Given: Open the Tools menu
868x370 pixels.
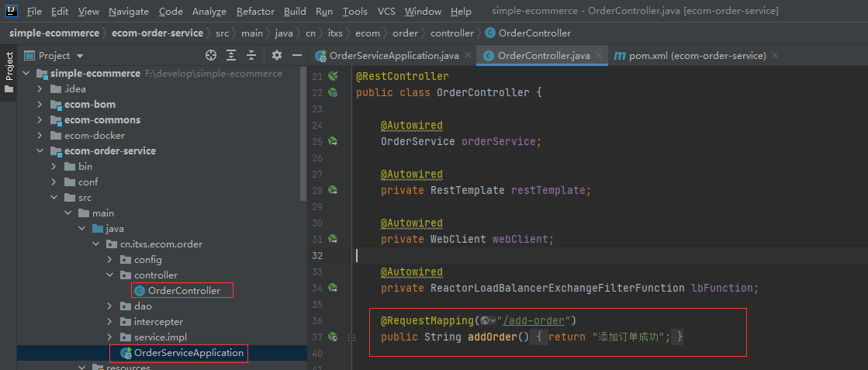Looking at the screenshot, I should coord(354,11).
